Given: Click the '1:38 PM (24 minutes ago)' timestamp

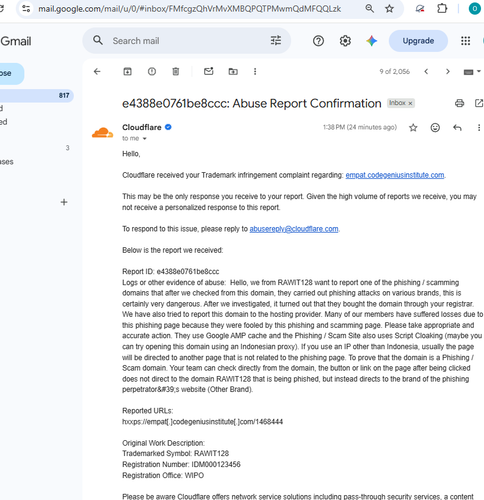Looking at the screenshot, I should tap(360, 127).
